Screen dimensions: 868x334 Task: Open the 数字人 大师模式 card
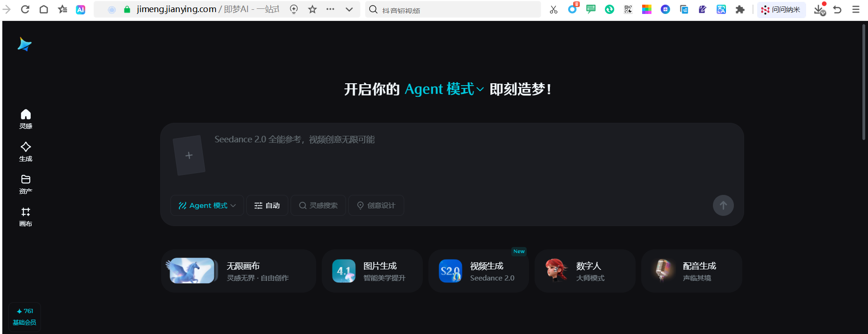(x=585, y=271)
